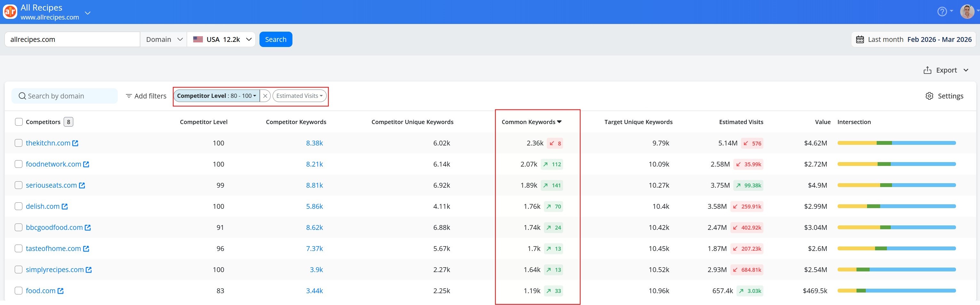The image size is (980, 305).
Task: Open delish.com external link icon
Action: pos(65,207)
